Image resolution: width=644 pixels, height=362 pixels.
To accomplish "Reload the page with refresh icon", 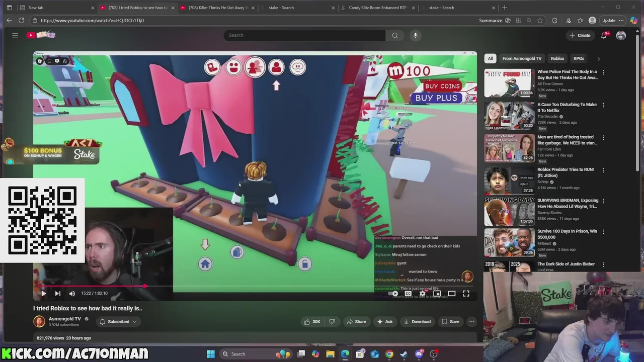I will [x=22, y=21].
